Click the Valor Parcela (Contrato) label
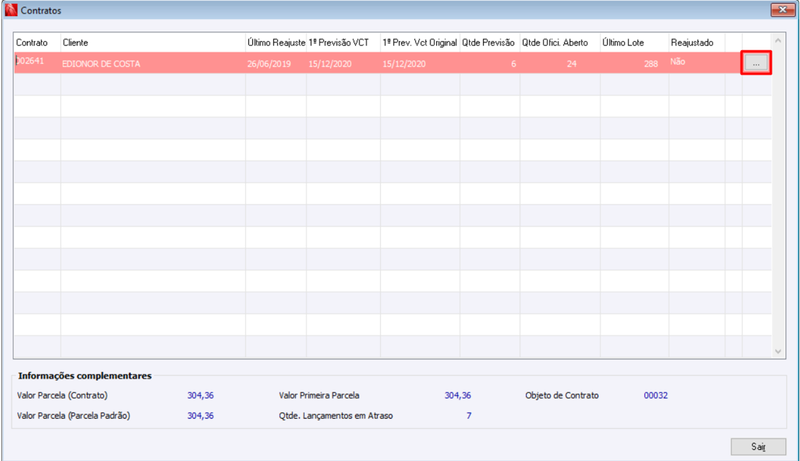The height and width of the screenshot is (461, 800). pyautogui.click(x=62, y=395)
